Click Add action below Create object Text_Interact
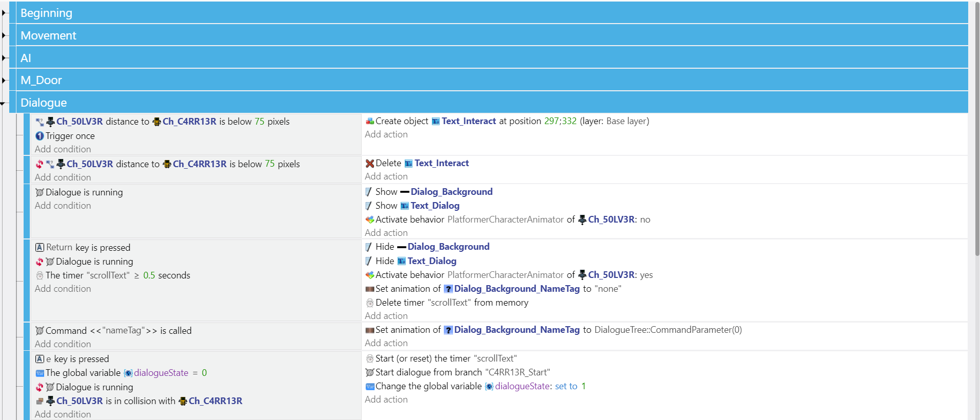This screenshot has height=420, width=980. (x=386, y=134)
